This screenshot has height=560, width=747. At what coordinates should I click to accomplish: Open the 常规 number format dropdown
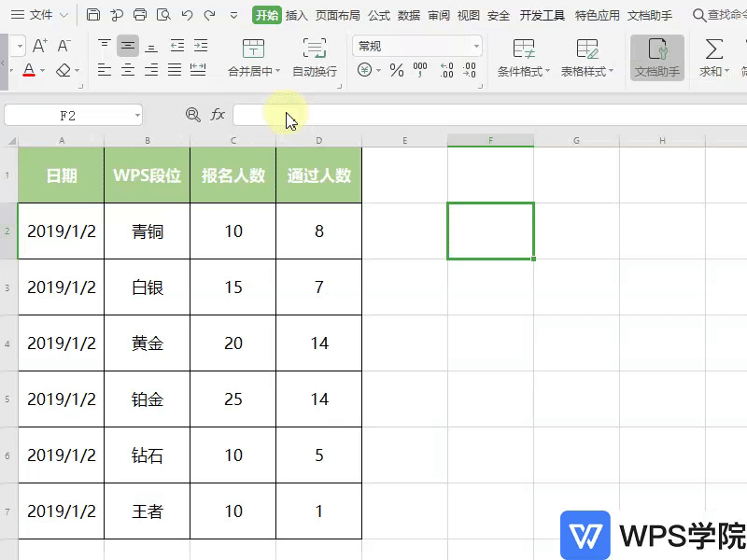417,46
